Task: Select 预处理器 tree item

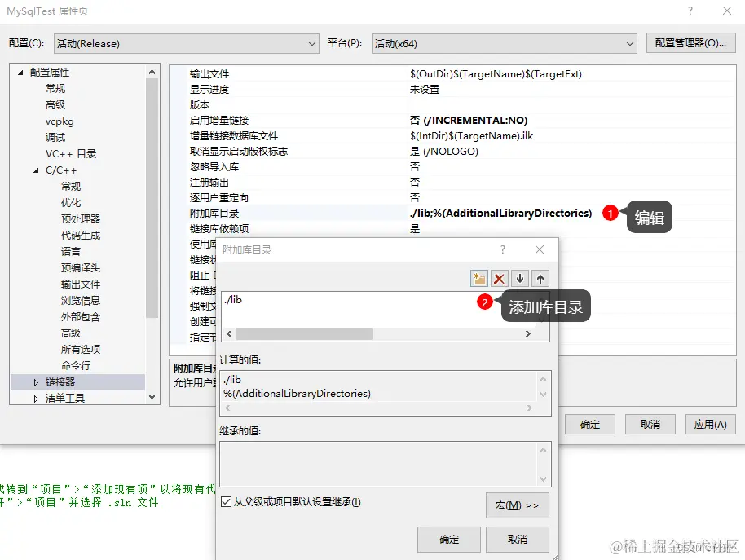Action: tap(81, 219)
